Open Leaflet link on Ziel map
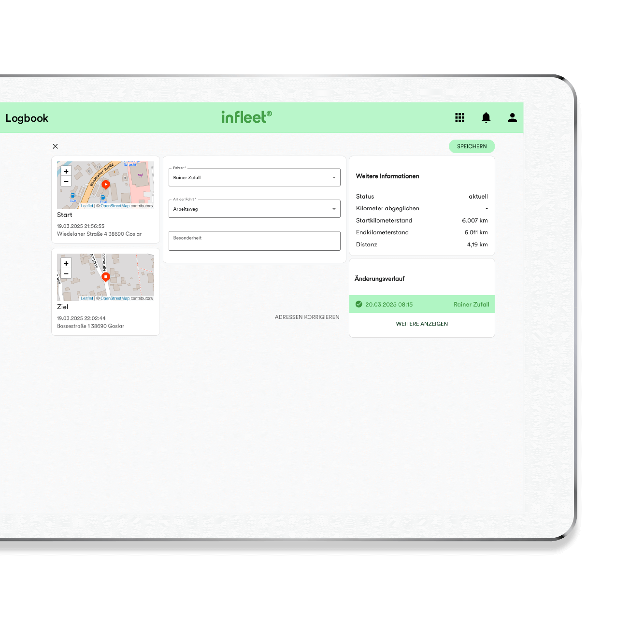 tap(87, 298)
